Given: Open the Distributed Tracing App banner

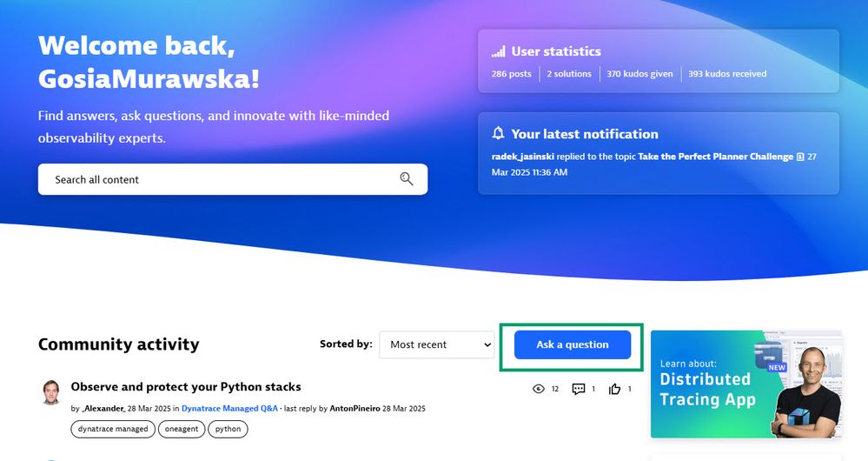Looking at the screenshot, I should 745,383.
